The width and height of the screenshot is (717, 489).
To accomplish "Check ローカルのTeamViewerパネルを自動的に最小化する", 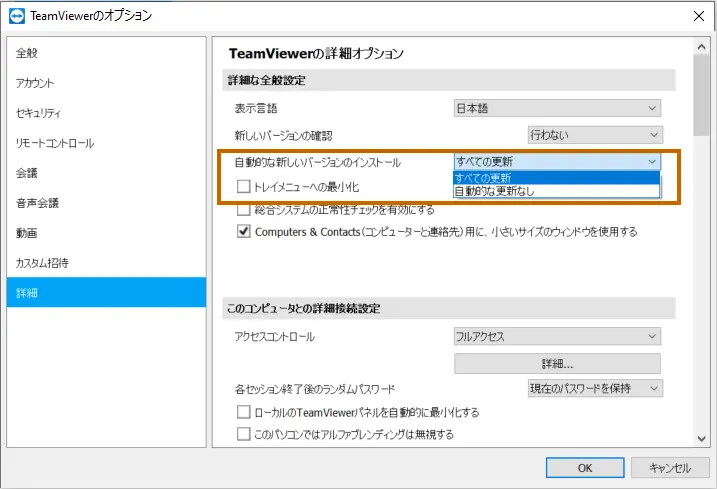I will 243,412.
